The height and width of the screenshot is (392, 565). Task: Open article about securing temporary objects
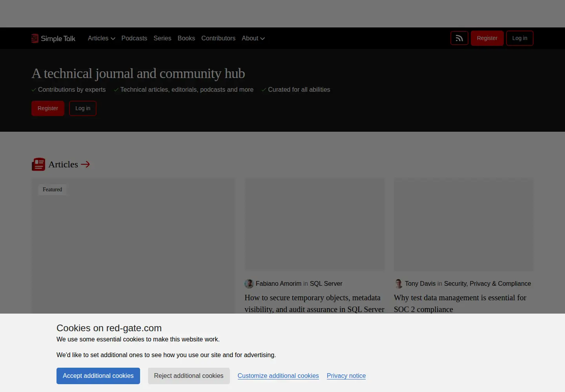point(314,303)
